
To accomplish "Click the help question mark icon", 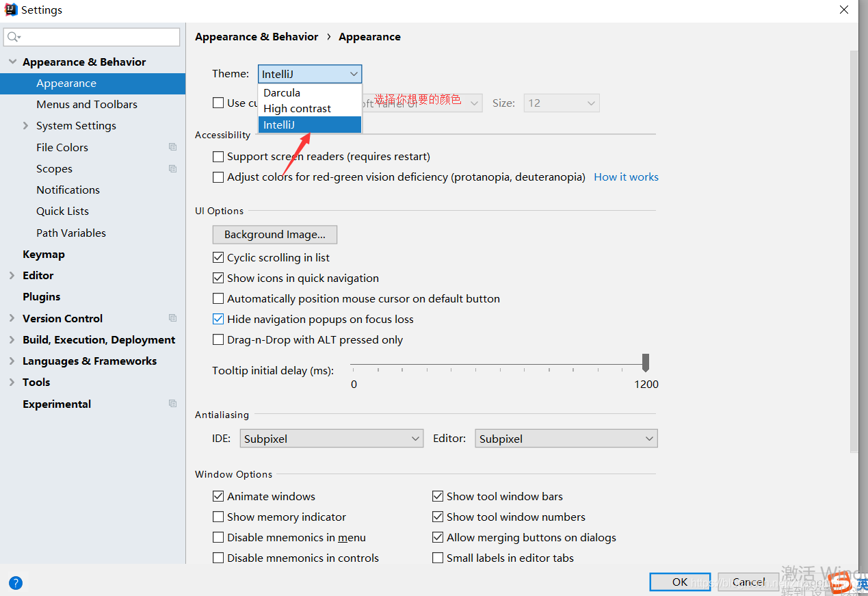I will [15, 583].
